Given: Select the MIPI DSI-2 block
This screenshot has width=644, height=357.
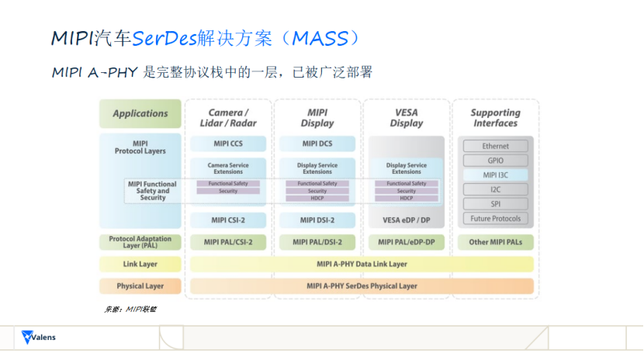Looking at the screenshot, I should (x=317, y=220).
